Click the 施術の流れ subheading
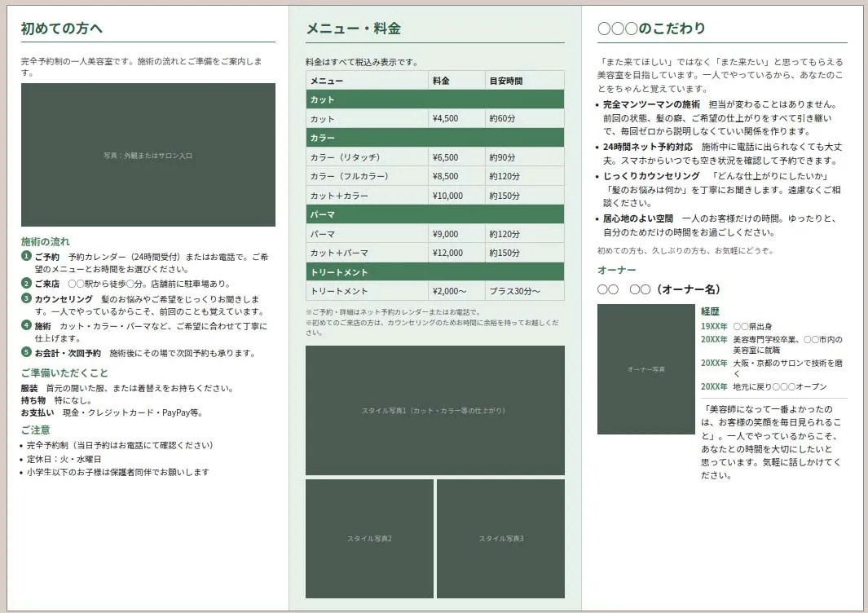Viewport: 868px width, 613px height. [x=45, y=241]
